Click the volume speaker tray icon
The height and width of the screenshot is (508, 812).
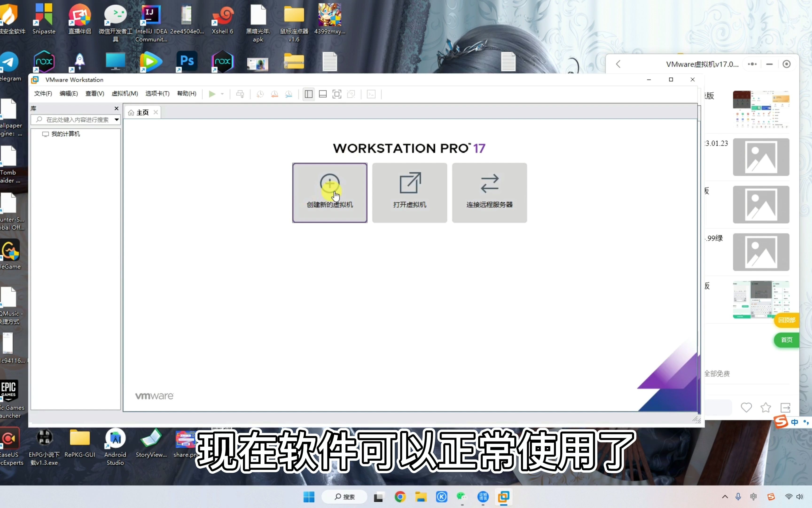click(800, 497)
